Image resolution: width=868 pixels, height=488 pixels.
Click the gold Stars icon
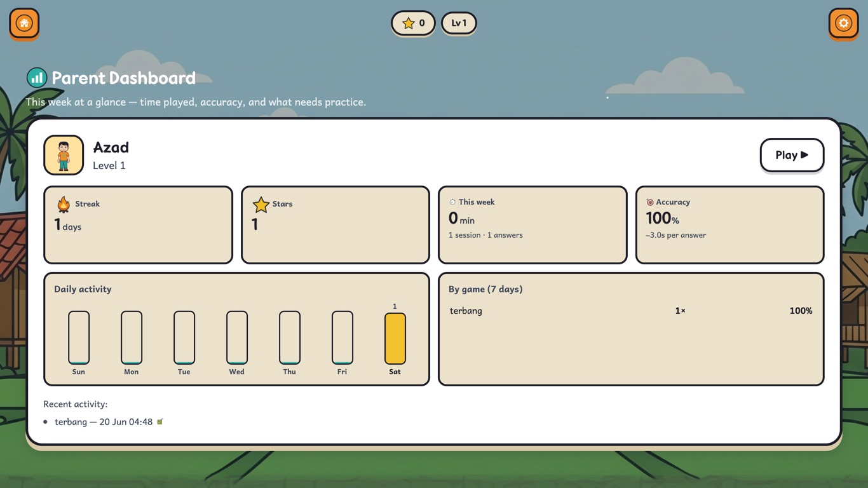(x=261, y=204)
